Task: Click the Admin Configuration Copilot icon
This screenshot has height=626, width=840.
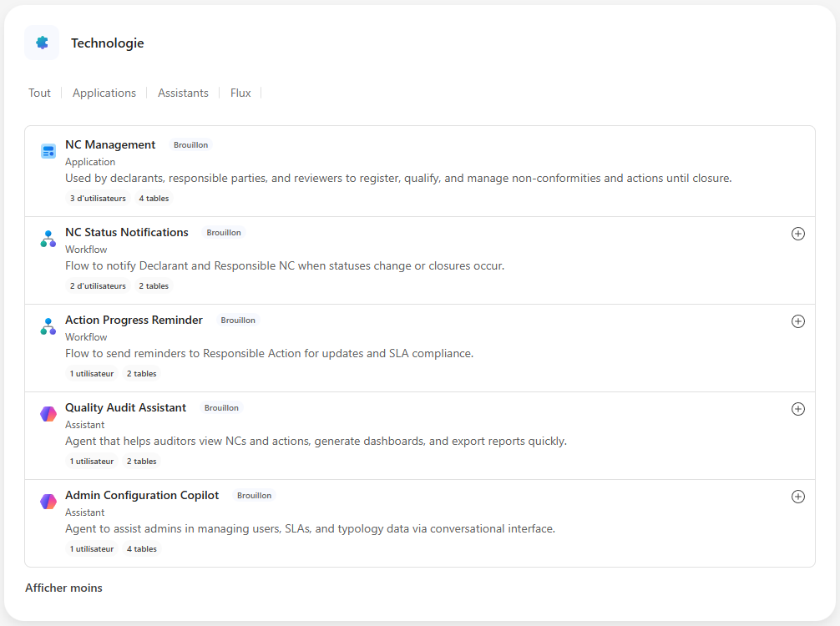Action: point(48,502)
